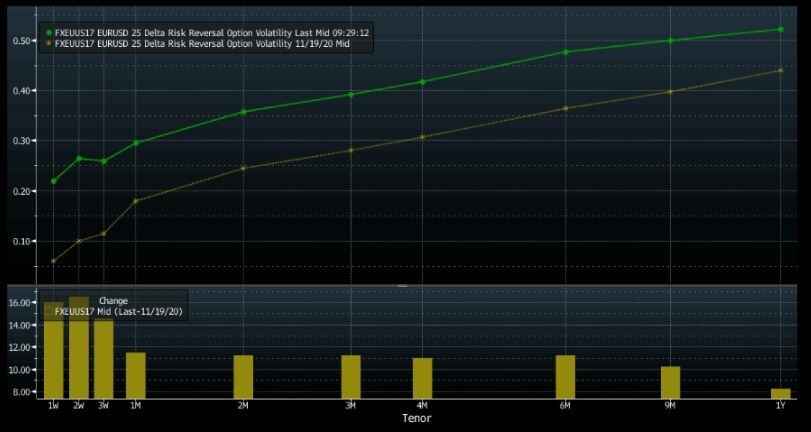
Task: Click the '9M' tenor axis label
Action: tap(670, 406)
